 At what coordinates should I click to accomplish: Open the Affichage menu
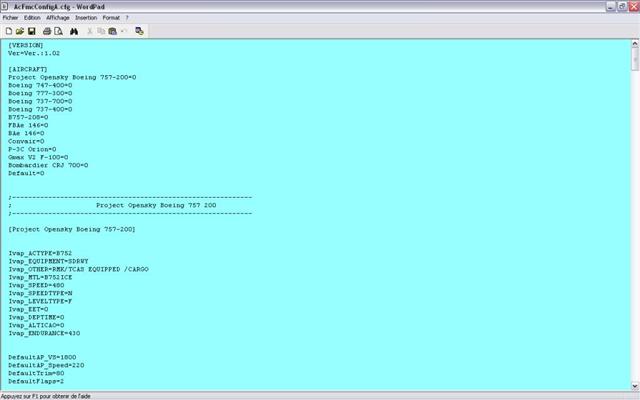pos(58,18)
